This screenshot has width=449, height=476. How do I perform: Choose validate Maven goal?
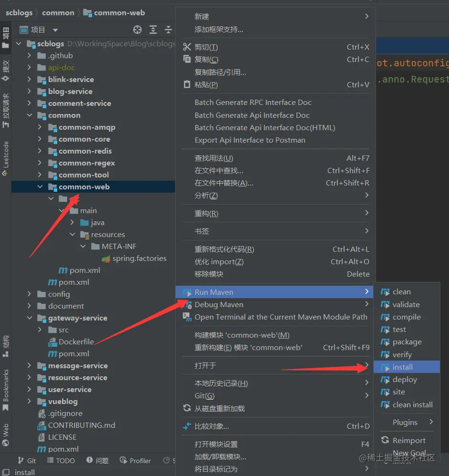(407, 304)
